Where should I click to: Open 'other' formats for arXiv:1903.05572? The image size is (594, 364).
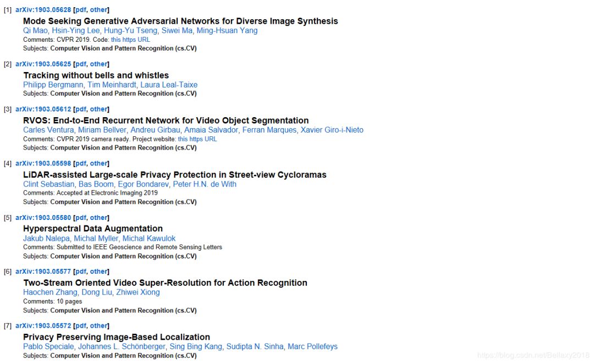tap(98, 326)
